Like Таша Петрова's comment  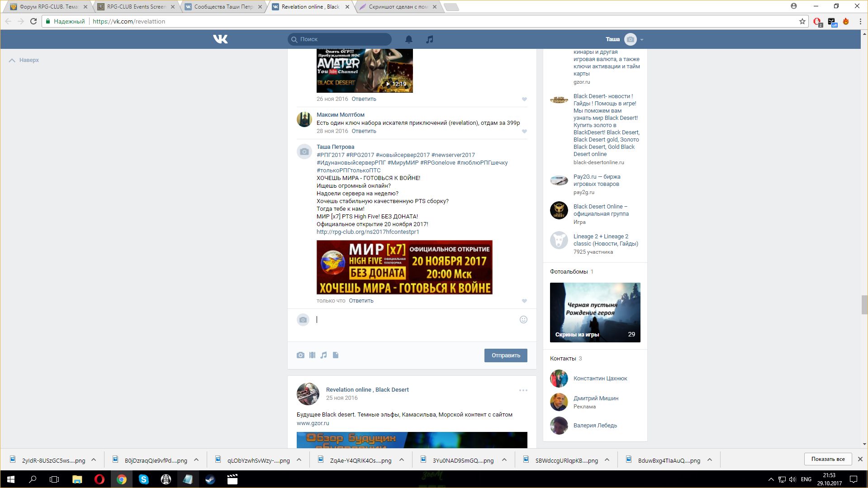(524, 301)
